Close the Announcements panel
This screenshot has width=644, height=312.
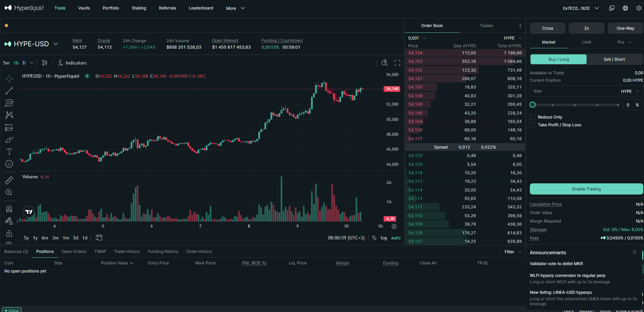click(635, 252)
